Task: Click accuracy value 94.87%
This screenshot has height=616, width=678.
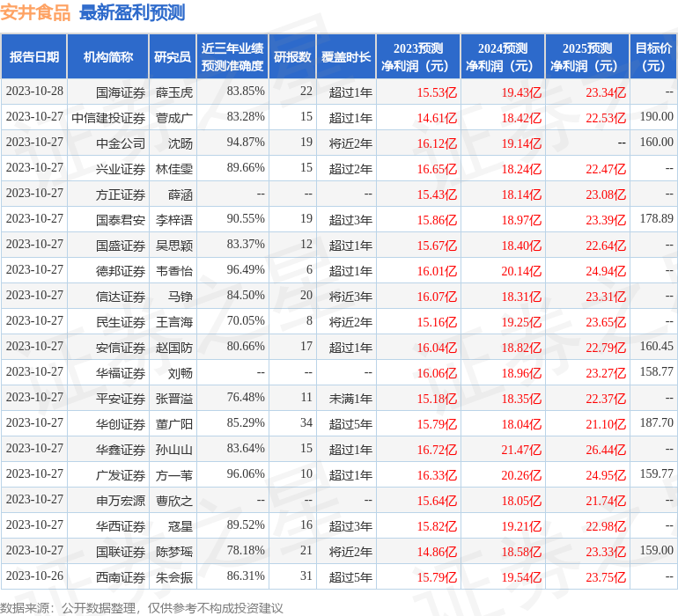Action: [x=246, y=143]
